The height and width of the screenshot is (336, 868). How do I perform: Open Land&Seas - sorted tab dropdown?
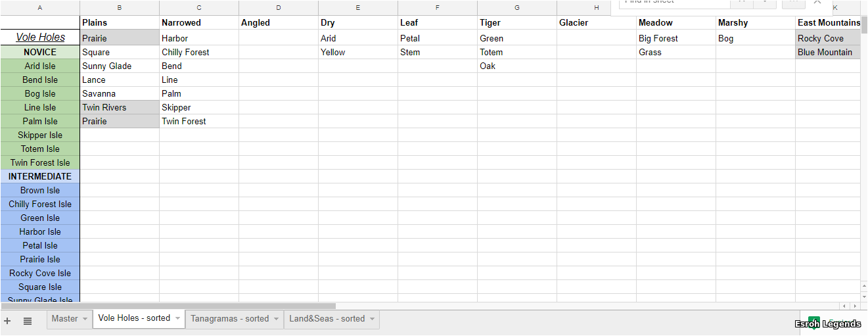[372, 319]
